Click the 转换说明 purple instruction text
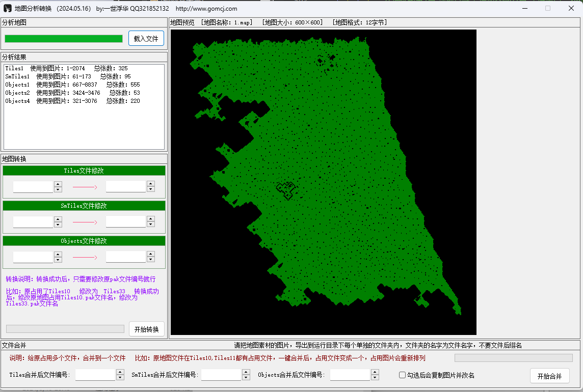Screen dimensions: 583x392 pyautogui.click(x=81, y=279)
